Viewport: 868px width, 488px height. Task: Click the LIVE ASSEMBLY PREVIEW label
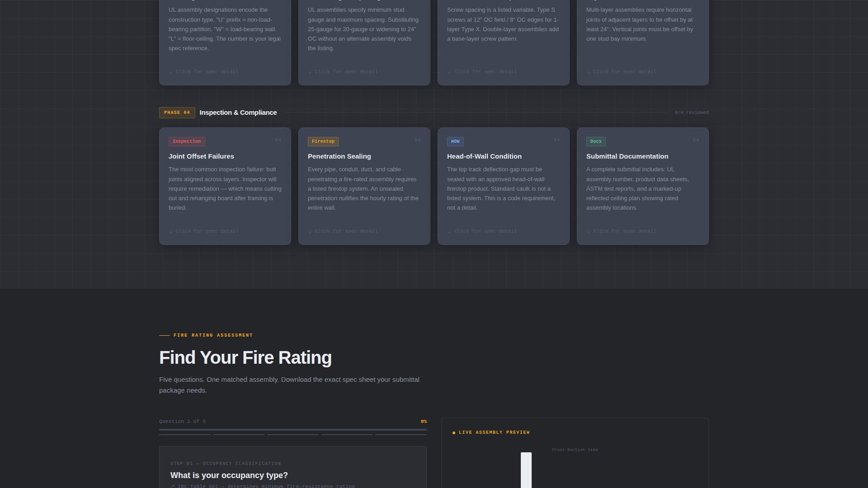point(494,432)
